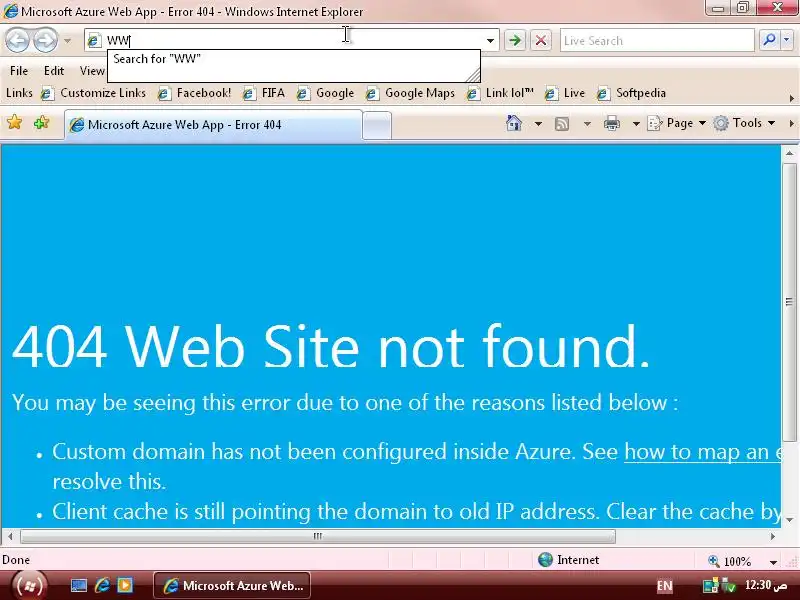Click the horizontal scrollbar left arrow
The height and width of the screenshot is (600, 800).
(10, 536)
